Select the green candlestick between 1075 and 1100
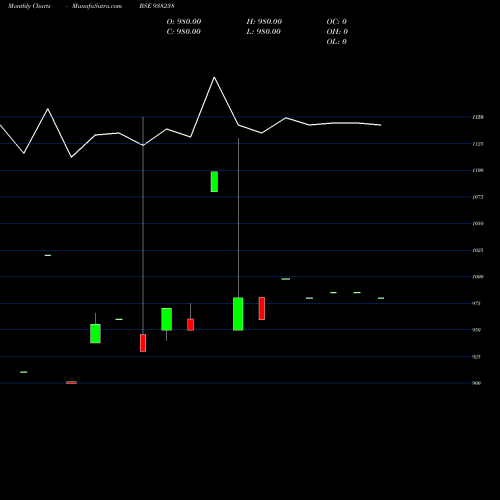The height and width of the screenshot is (500, 500). [214, 182]
